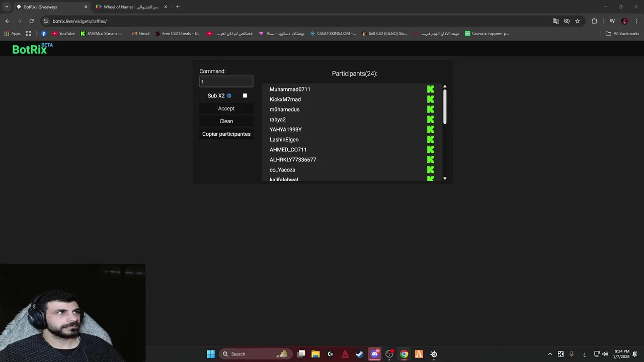Open Steam from the taskbar

[359, 354]
